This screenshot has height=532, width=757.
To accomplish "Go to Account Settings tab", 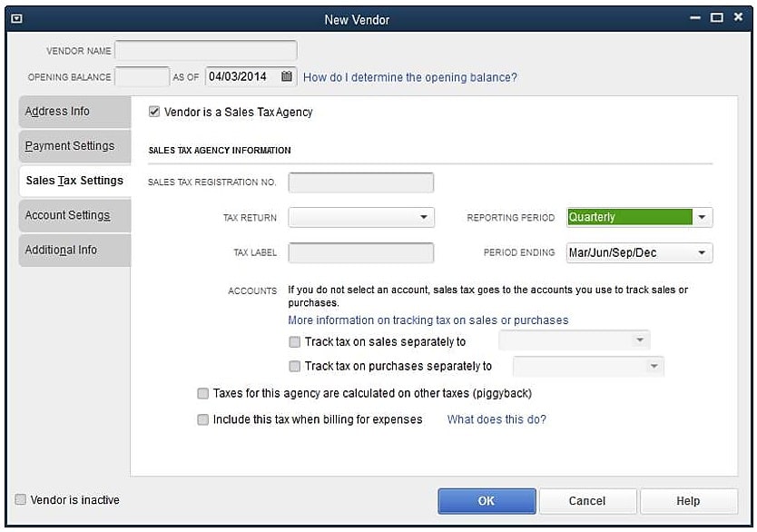I will 74,215.
